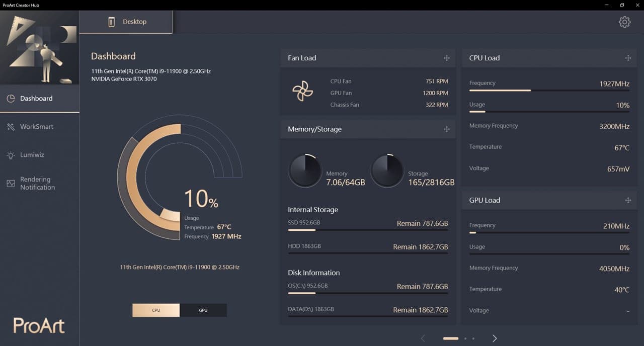Click the SSD 952.6GB storage bar
The height and width of the screenshot is (346, 644).
pos(368,230)
